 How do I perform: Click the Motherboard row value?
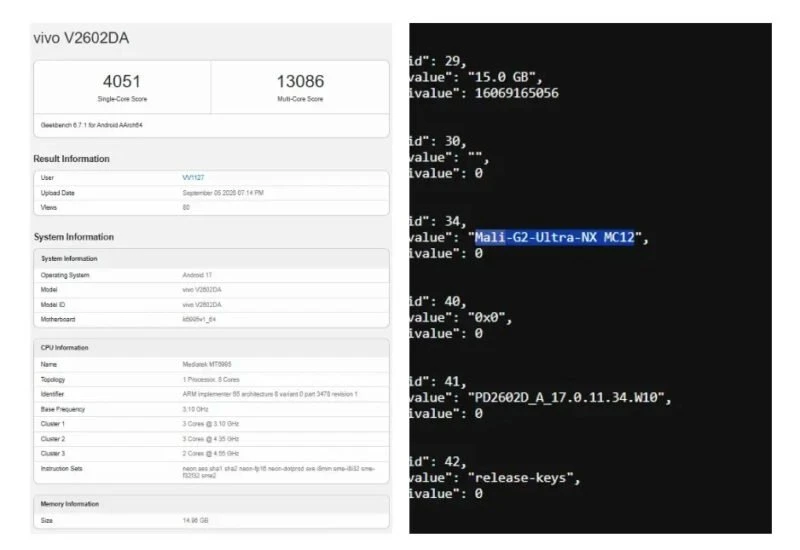(x=199, y=319)
